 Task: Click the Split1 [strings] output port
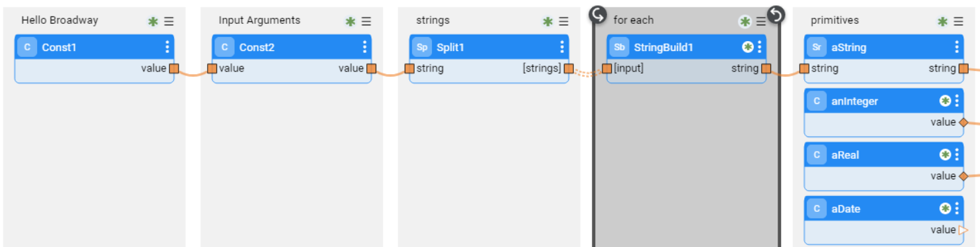click(x=569, y=68)
